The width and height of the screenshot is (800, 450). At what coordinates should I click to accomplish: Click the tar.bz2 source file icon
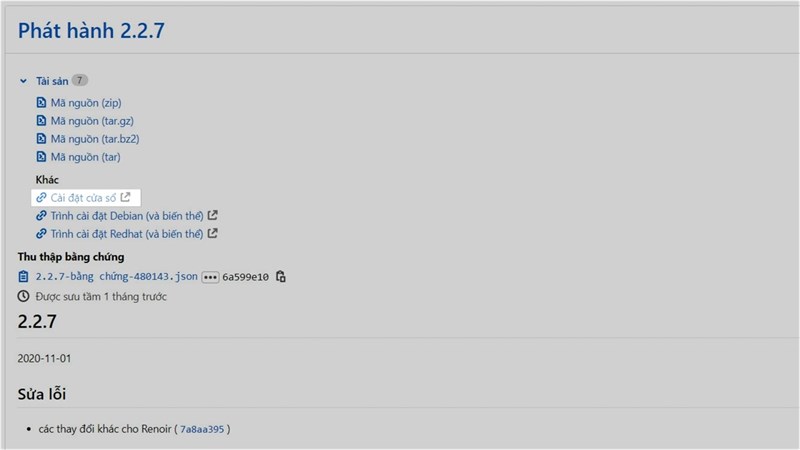pos(41,139)
